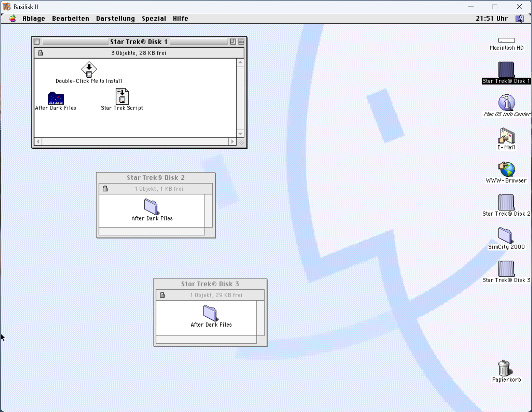
Task: Select the Mac OS Info Center icon
Action: pos(507,102)
